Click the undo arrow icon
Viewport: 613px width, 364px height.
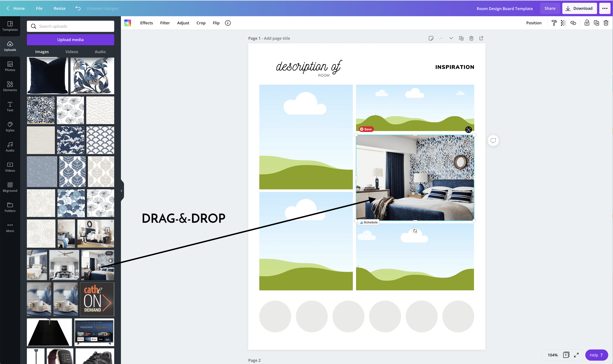click(x=78, y=8)
